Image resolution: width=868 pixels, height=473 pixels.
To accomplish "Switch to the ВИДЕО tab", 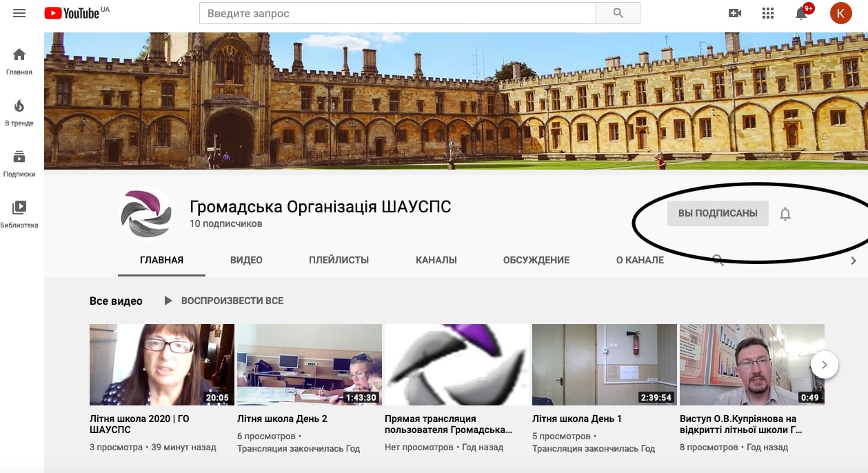I will 246,261.
